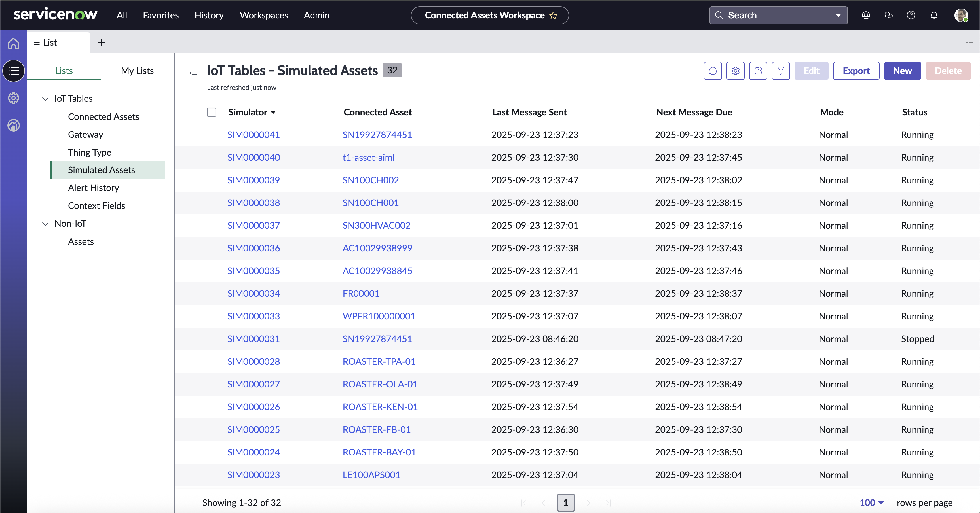The image size is (980, 513).
Task: Open Connected Assets list in tree
Action: coord(104,117)
